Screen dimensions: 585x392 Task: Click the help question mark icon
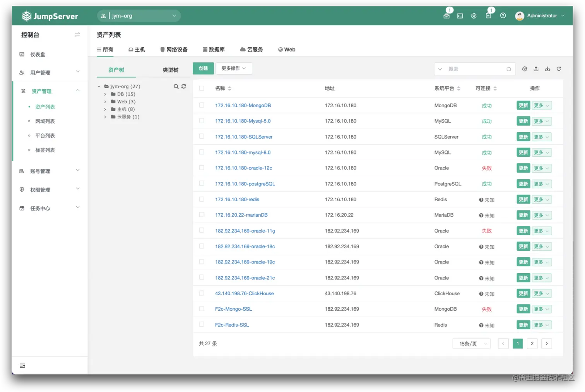[x=503, y=15]
